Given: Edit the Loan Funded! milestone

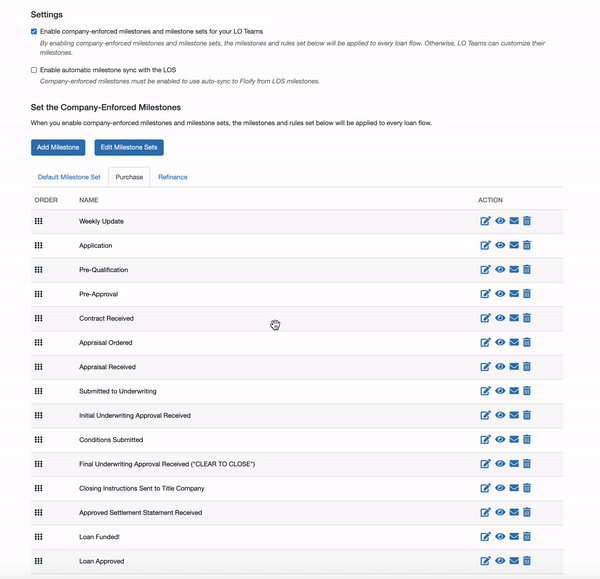Looking at the screenshot, I should pos(486,537).
